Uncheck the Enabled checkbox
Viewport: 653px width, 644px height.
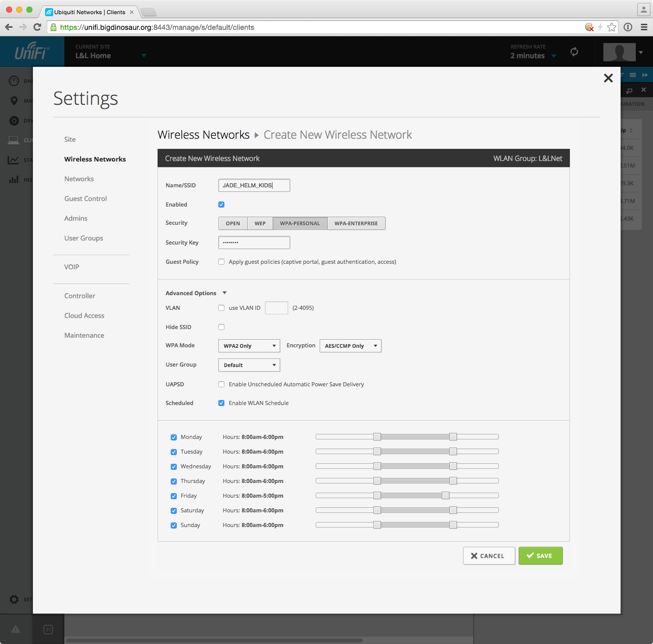tap(221, 205)
